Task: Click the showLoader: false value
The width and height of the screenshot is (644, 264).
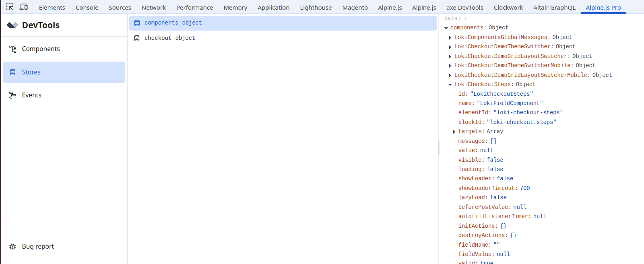Action: pyautogui.click(x=505, y=179)
